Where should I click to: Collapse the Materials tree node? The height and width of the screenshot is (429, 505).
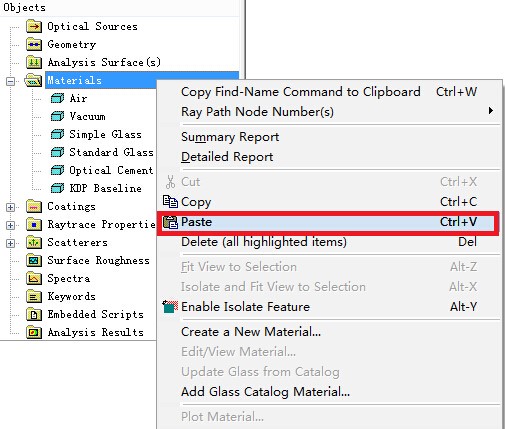point(10,81)
